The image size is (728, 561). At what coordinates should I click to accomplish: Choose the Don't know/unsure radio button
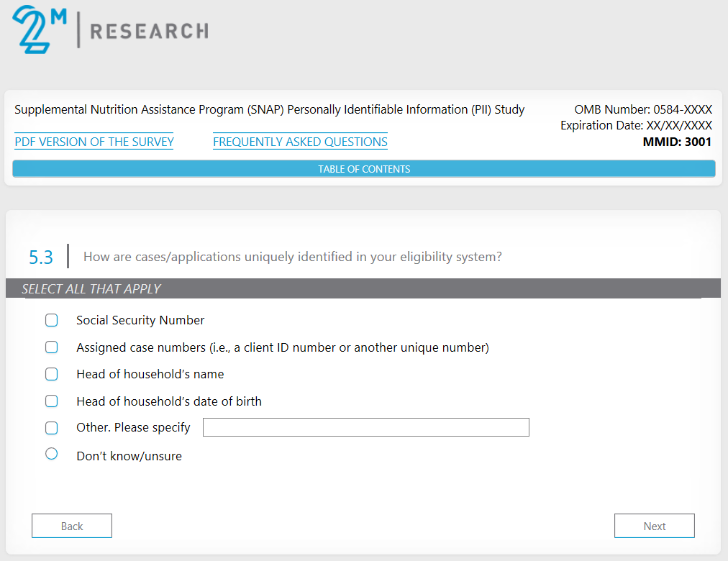[x=51, y=454]
